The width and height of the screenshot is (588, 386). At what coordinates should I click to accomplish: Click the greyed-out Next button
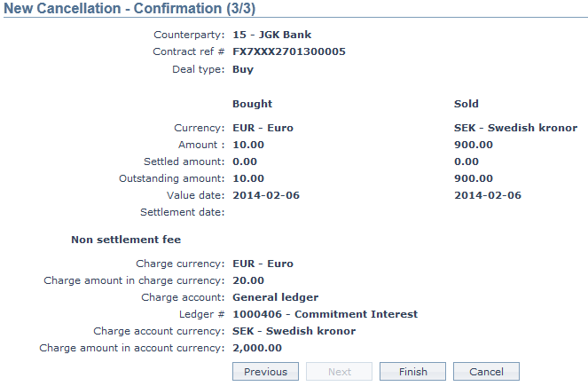tap(339, 372)
